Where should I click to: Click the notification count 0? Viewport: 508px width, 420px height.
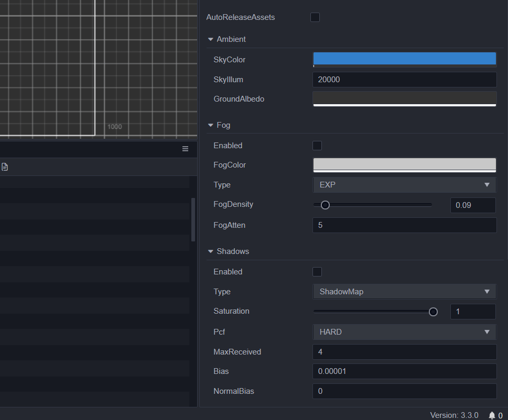(x=500, y=415)
